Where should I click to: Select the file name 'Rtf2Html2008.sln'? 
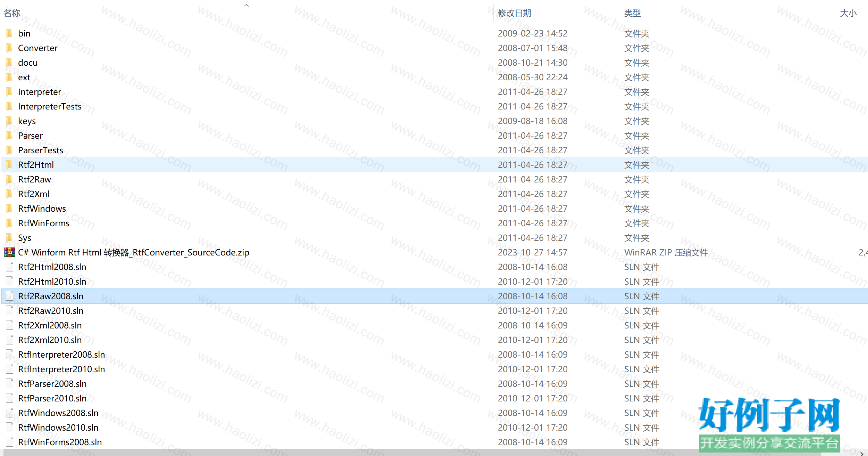click(x=52, y=267)
